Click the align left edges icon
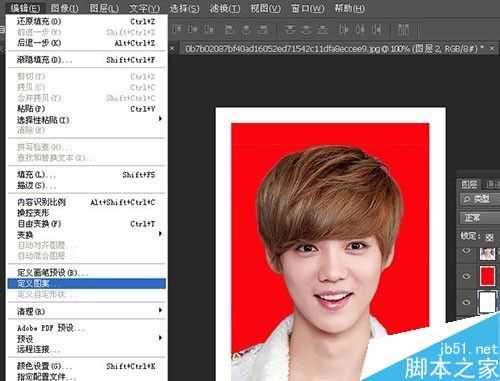The width and height of the screenshot is (500, 381). [x=229, y=30]
